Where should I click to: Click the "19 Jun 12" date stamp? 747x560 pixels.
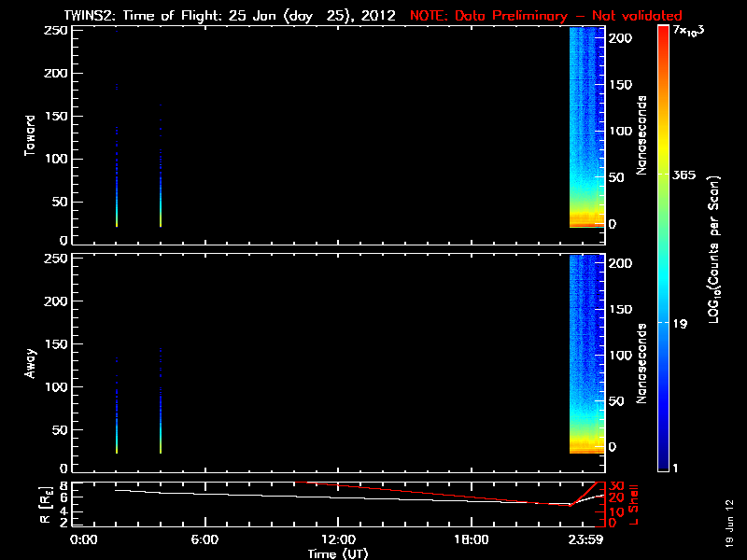[x=728, y=522]
